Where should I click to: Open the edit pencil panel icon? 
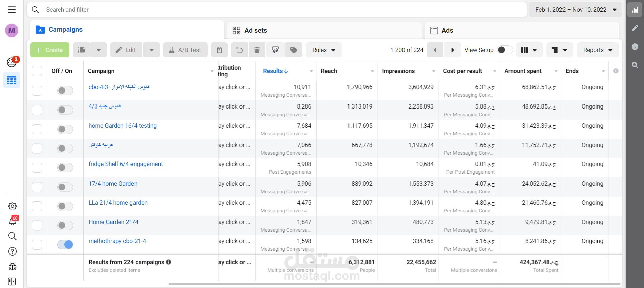tap(635, 28)
